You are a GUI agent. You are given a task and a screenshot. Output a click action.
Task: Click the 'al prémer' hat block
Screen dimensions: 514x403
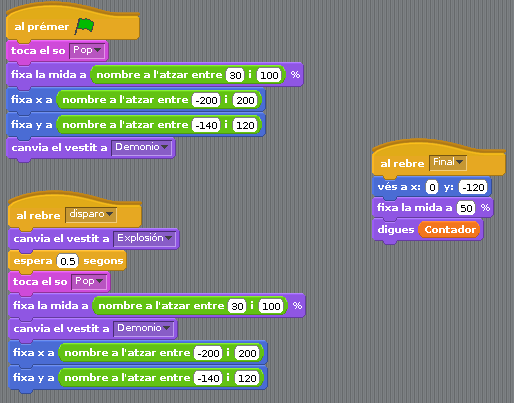coord(73,24)
